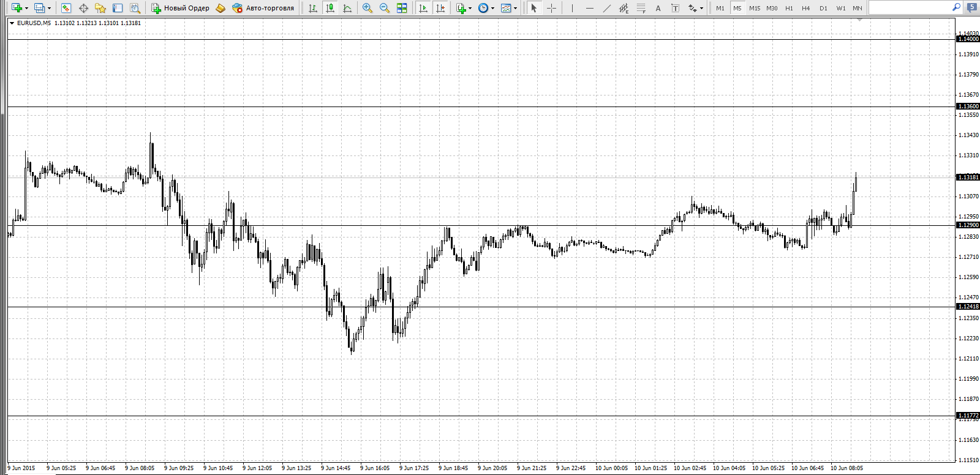Toggle the Terminal panel icon
Screen dimensions: 980x475
(x=118, y=8)
